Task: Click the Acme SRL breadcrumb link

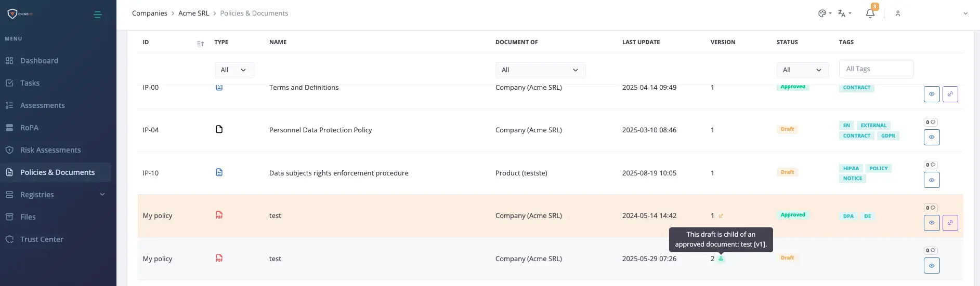Action: (x=193, y=13)
